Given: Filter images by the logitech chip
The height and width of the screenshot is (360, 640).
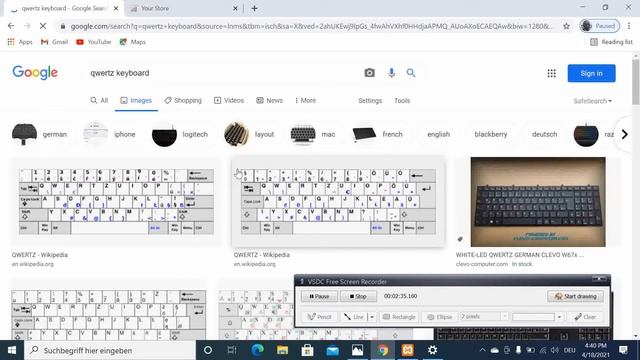Looking at the screenshot, I should (180, 134).
